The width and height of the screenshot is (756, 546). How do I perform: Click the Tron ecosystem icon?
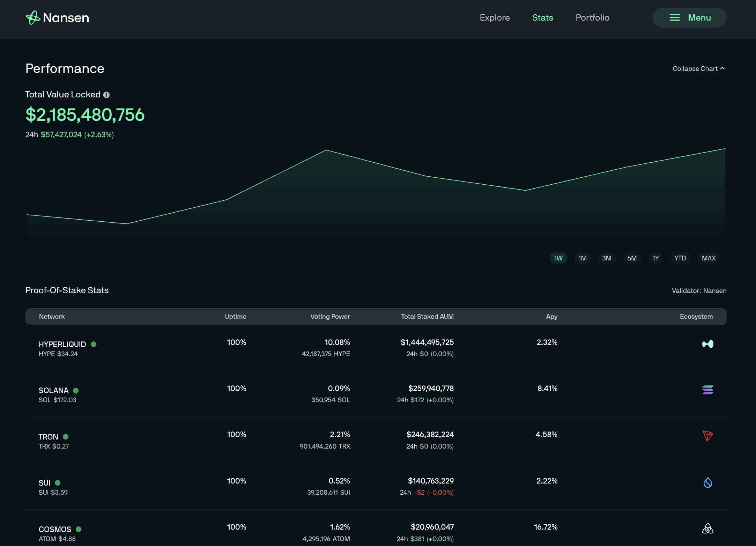point(707,436)
